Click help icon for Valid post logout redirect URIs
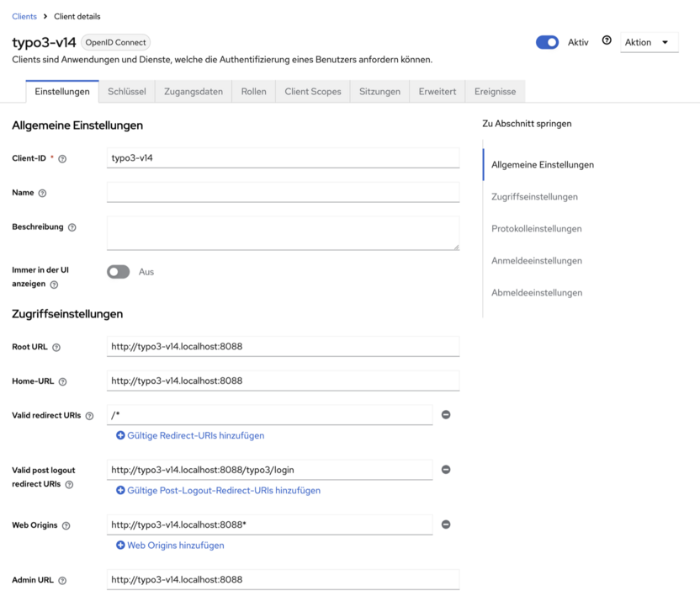The width and height of the screenshot is (700, 607). 69,485
